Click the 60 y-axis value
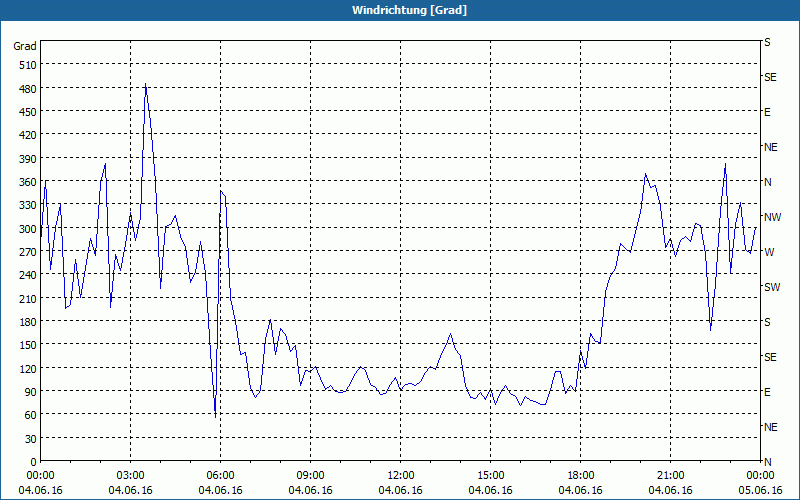 (31, 415)
